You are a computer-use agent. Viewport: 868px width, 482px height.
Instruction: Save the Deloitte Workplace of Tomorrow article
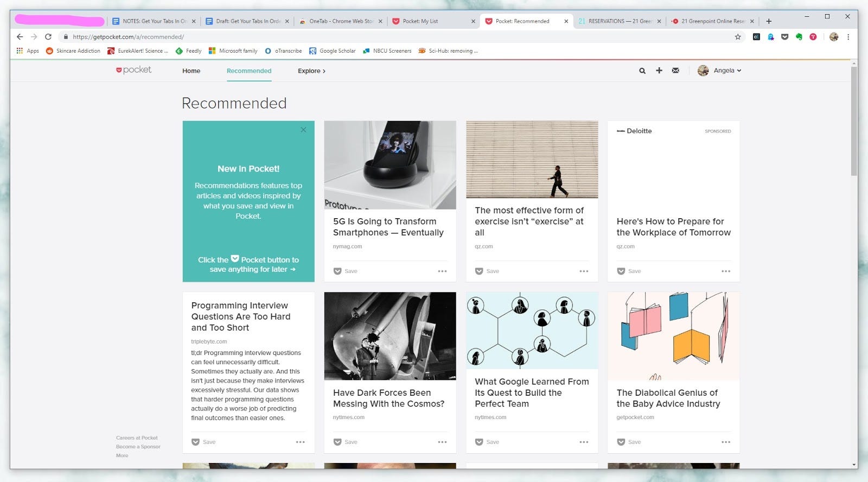click(629, 271)
